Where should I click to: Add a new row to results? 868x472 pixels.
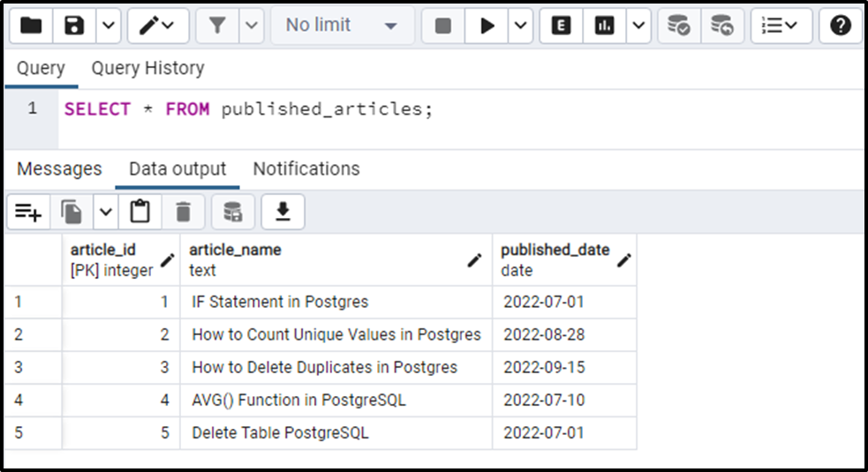pyautogui.click(x=28, y=212)
